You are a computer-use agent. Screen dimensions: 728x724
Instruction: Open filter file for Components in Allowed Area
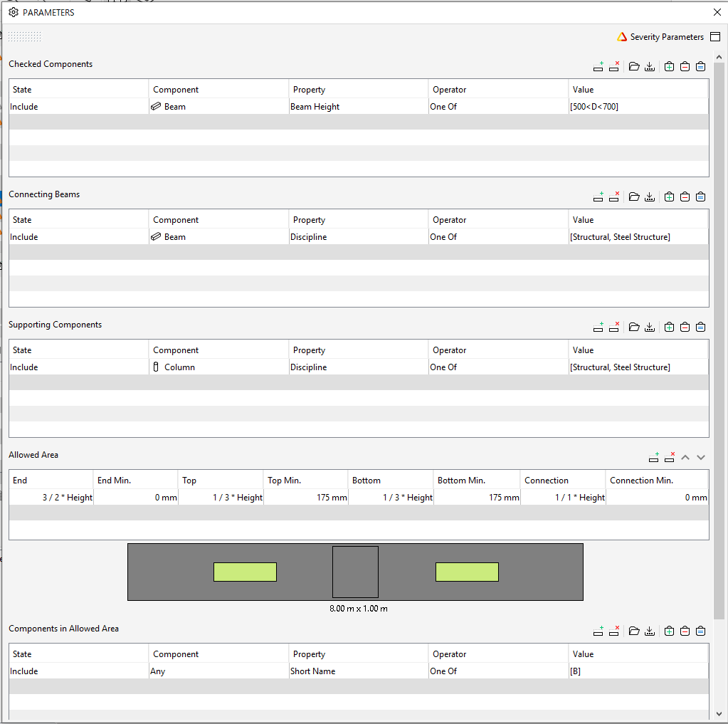point(634,631)
